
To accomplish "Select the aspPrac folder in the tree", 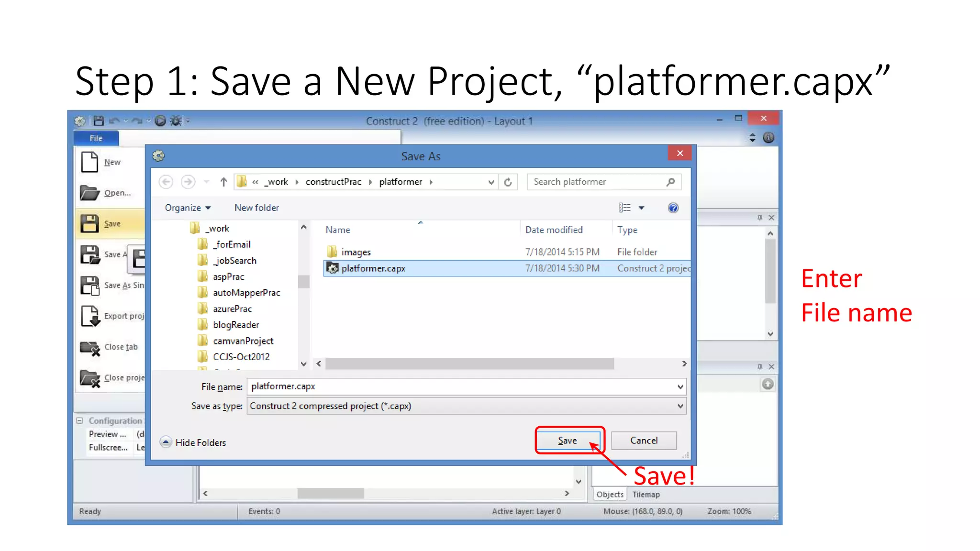I will click(222, 276).
